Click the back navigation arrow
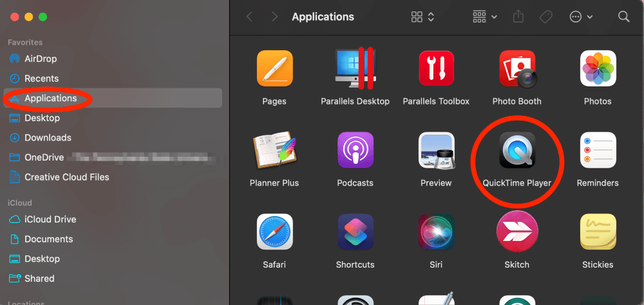The width and height of the screenshot is (644, 305). (x=250, y=17)
